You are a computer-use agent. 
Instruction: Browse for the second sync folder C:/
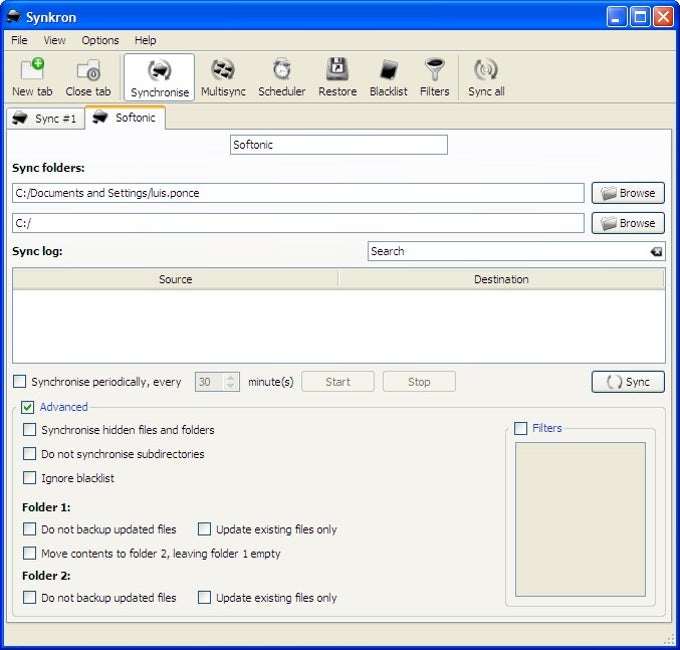pyautogui.click(x=628, y=223)
